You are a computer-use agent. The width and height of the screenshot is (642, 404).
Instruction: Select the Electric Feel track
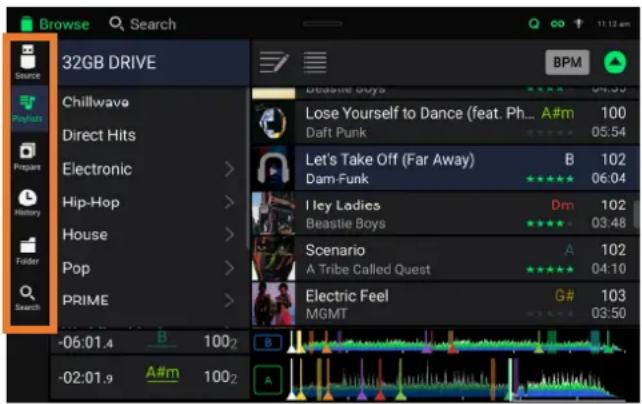[445, 304]
